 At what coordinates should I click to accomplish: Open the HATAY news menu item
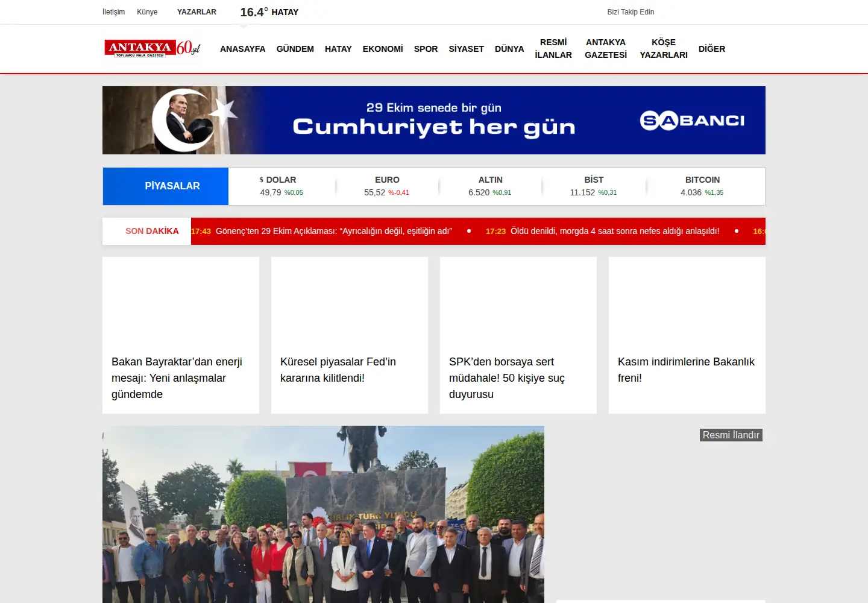coord(338,49)
